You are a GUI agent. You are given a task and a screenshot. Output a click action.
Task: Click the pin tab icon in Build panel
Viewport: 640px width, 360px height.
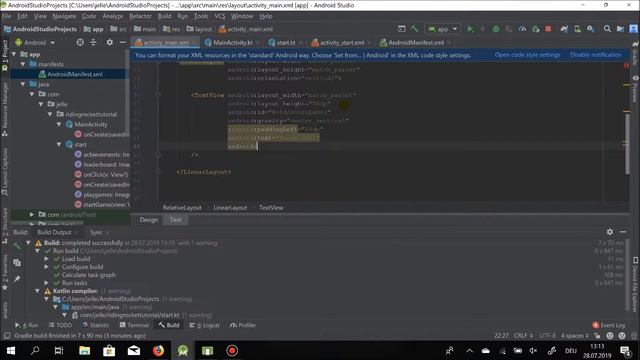click(17, 279)
